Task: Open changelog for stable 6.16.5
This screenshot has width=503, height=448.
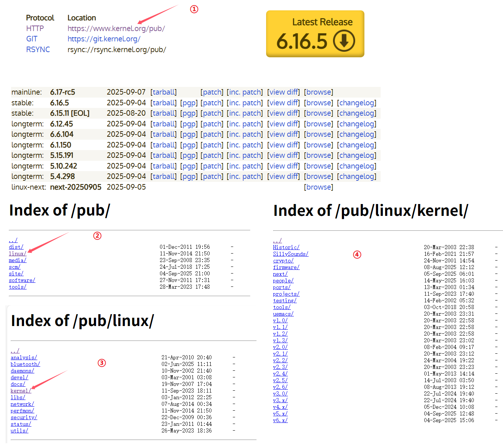Action: click(x=357, y=103)
